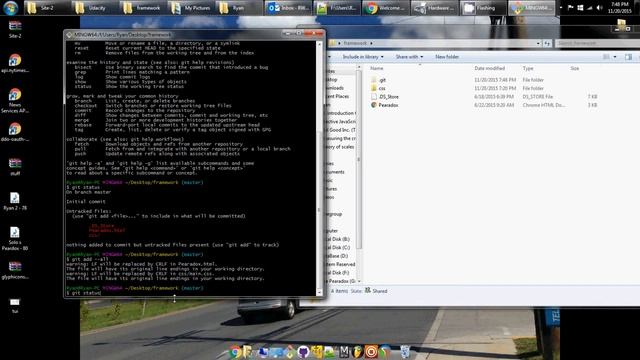The image size is (640, 360).
Task: Select Local Disk (C:) in navigation pane
Action: pyautogui.click(x=338, y=248)
